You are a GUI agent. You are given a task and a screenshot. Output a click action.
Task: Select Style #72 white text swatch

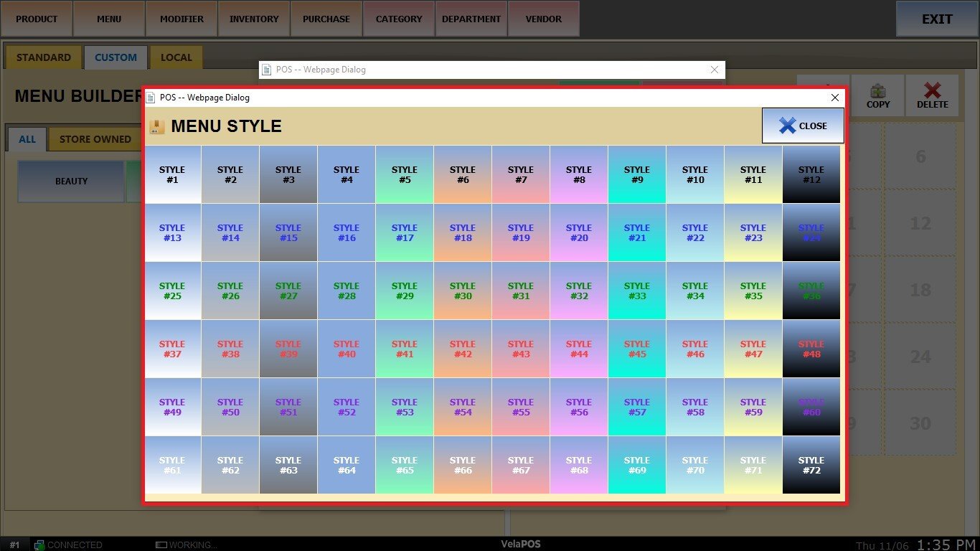pyautogui.click(x=811, y=466)
